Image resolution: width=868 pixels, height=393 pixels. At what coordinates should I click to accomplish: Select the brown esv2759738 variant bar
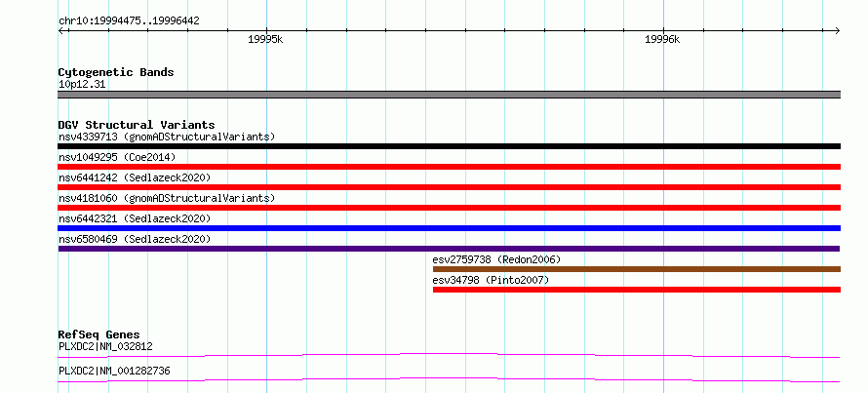tap(637, 269)
